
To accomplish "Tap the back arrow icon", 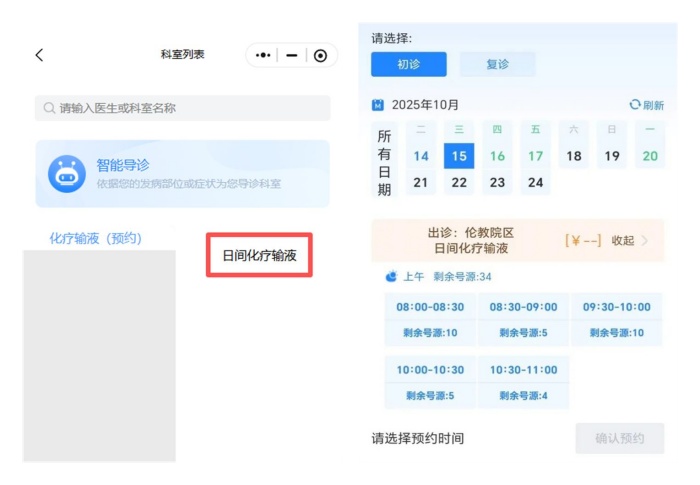I will tap(39, 55).
